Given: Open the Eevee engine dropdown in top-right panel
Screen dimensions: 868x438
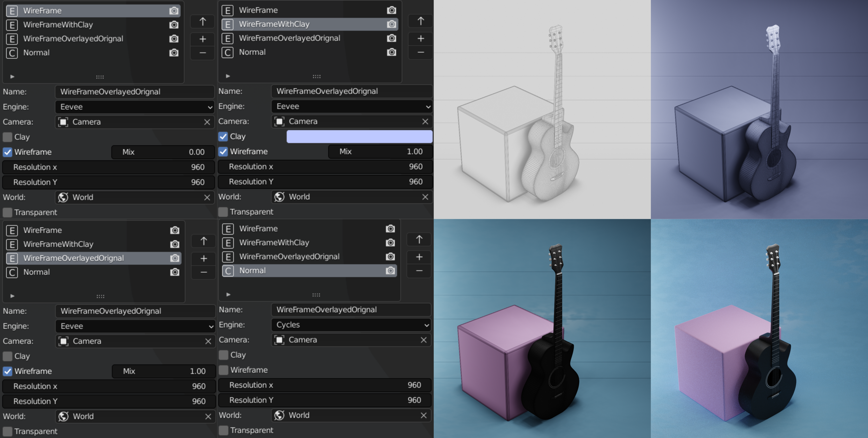Looking at the screenshot, I should coord(352,106).
